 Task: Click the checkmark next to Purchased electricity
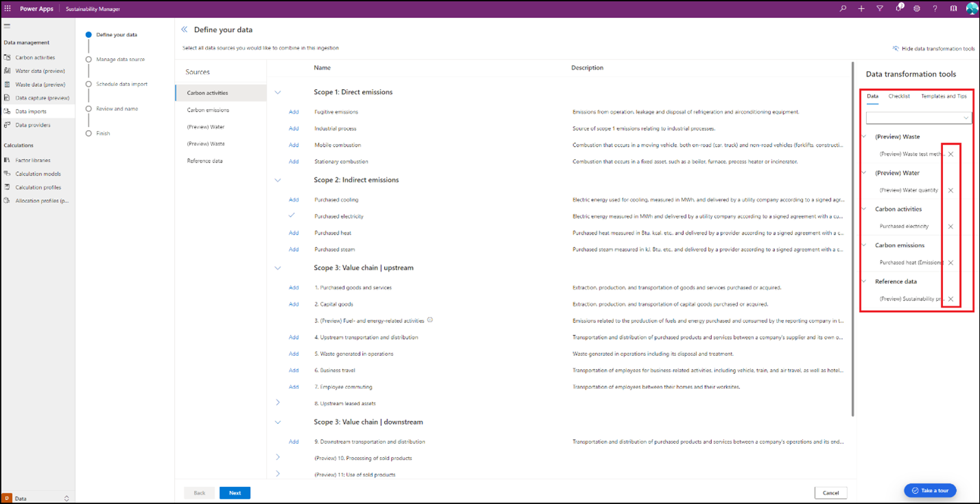291,215
